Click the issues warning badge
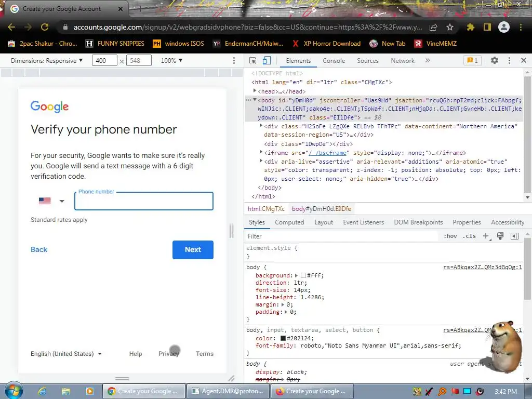This screenshot has width=532, height=399. [473, 60]
